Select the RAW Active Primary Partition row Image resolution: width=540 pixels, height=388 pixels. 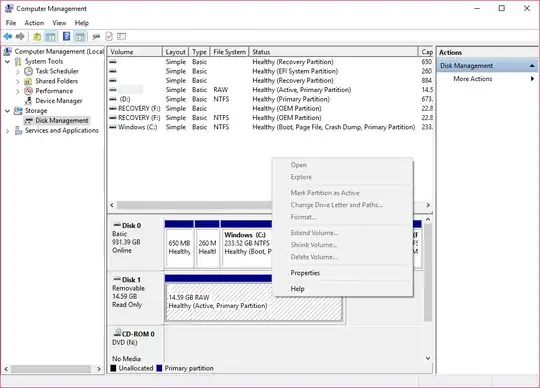tap(270, 90)
